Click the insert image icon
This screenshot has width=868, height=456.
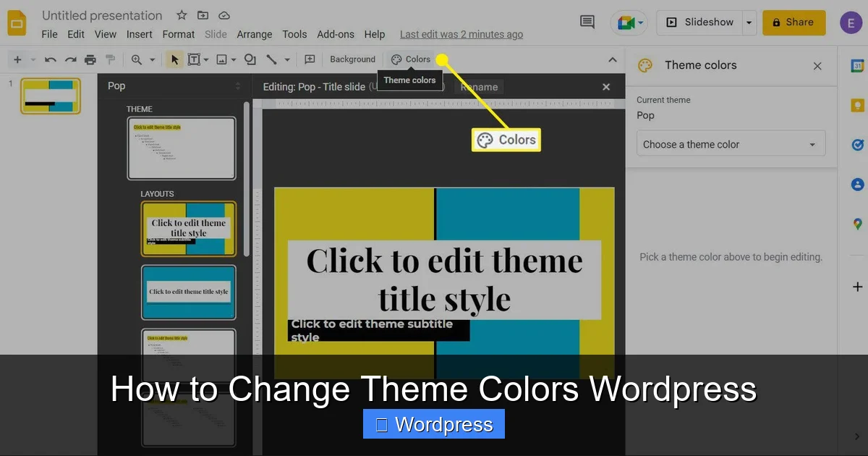[x=221, y=59]
